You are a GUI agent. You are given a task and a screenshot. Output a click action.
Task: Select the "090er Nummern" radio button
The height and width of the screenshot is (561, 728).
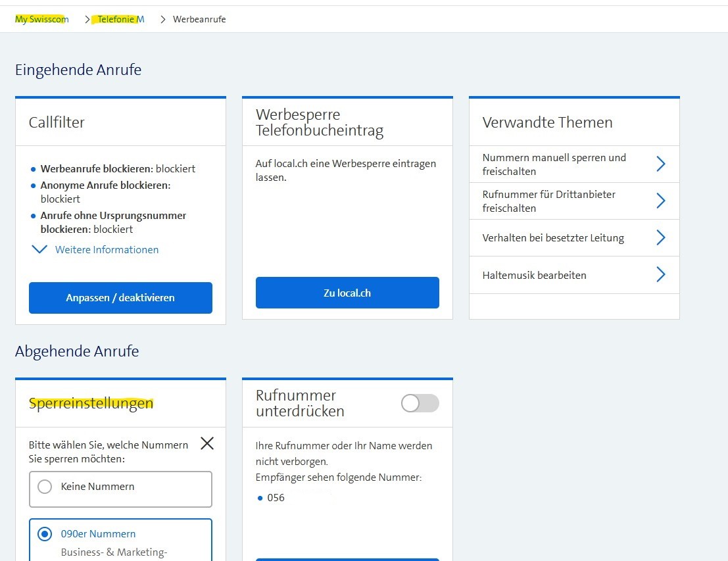(x=44, y=533)
